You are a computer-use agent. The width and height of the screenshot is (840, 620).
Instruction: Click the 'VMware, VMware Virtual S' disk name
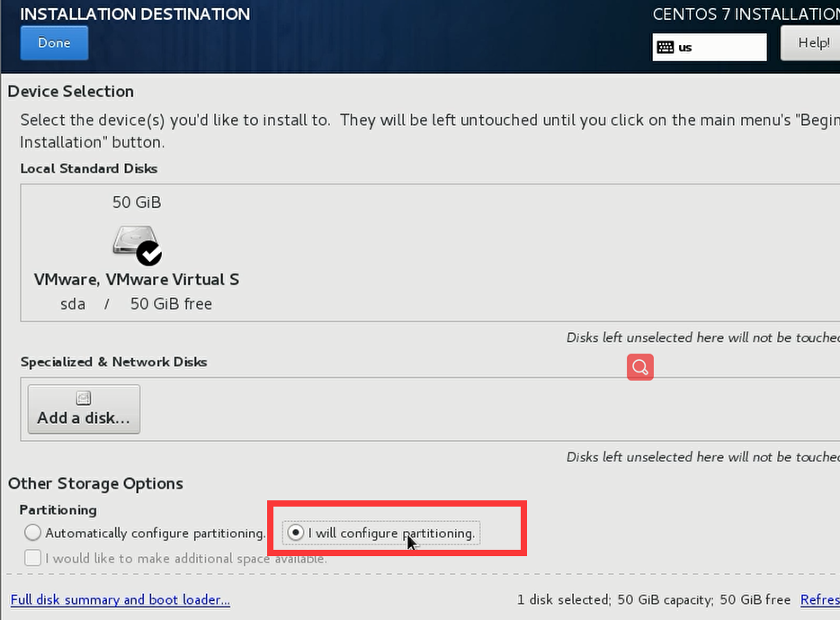click(x=137, y=280)
